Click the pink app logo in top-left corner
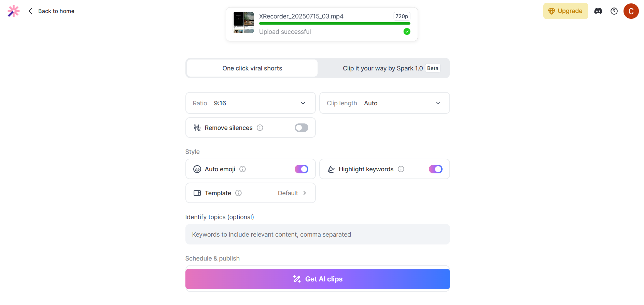644x305 pixels. tap(13, 11)
